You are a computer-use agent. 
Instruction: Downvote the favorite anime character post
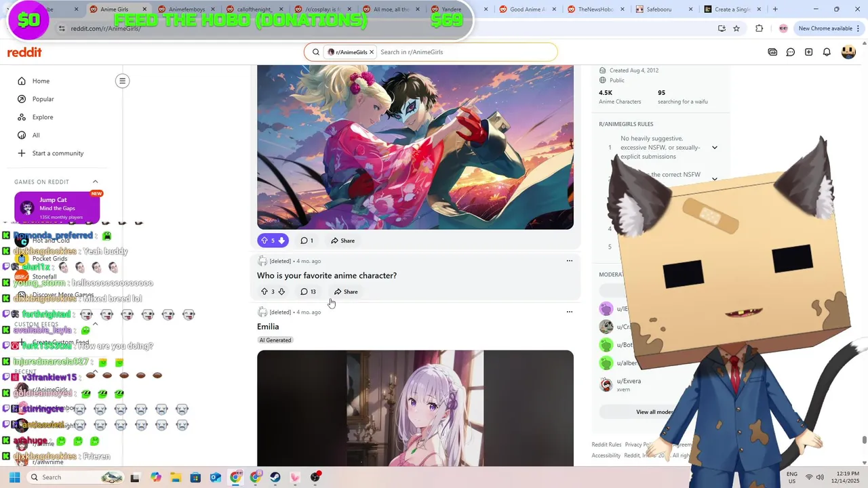(x=281, y=291)
